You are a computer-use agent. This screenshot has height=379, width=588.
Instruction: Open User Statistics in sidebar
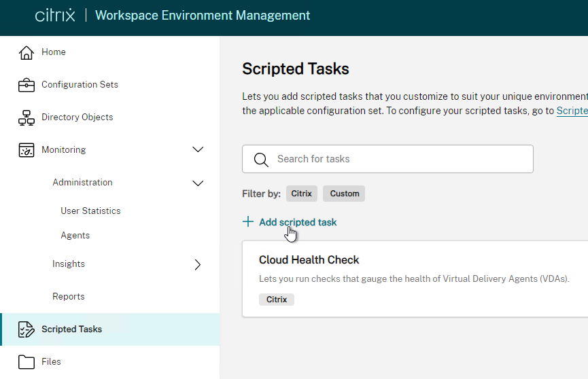(90, 211)
